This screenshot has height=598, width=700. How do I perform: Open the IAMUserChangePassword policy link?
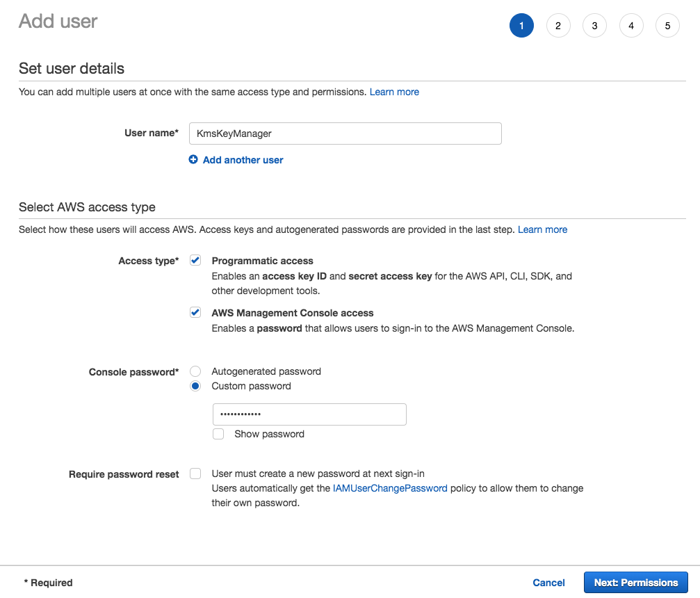[390, 488]
